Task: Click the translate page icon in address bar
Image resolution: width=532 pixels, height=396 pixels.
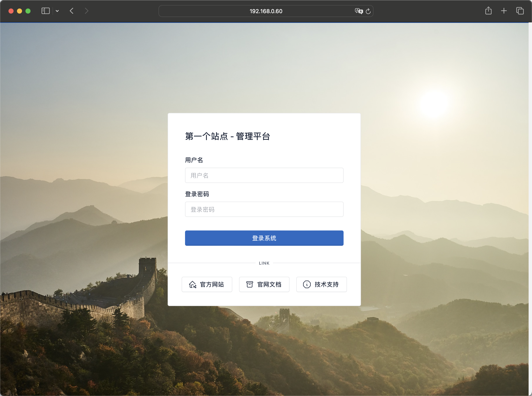Action: click(x=359, y=11)
